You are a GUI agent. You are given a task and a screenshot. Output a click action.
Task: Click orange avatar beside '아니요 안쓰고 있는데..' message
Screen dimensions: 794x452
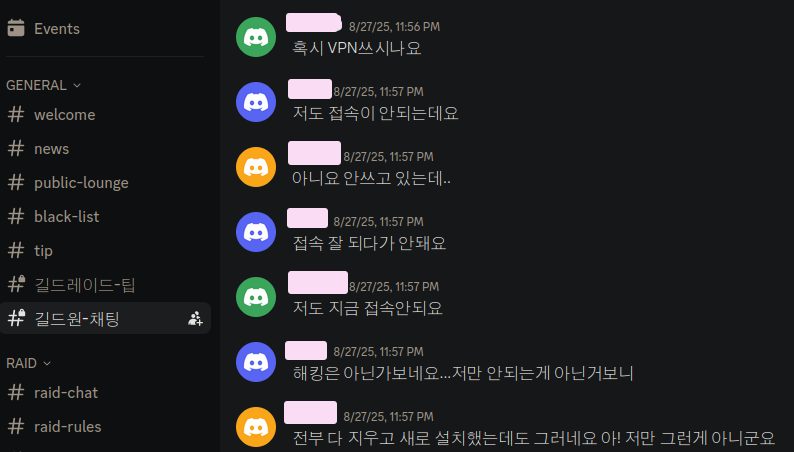[256, 167]
